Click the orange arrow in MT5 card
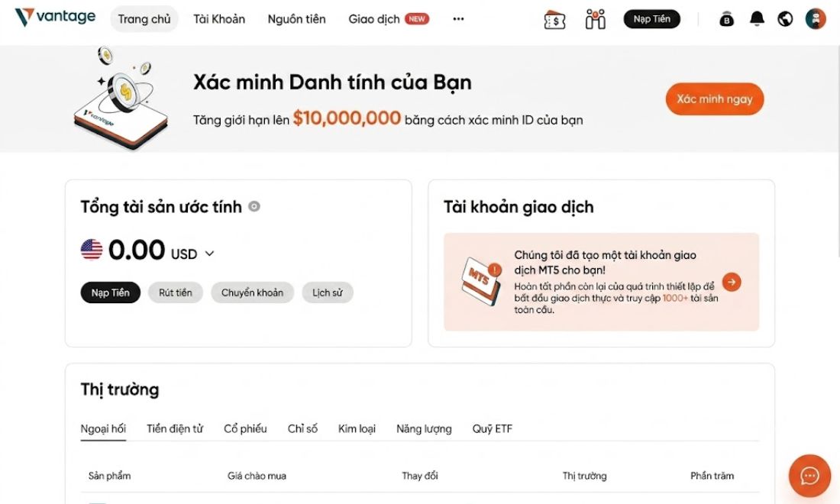 click(x=732, y=282)
